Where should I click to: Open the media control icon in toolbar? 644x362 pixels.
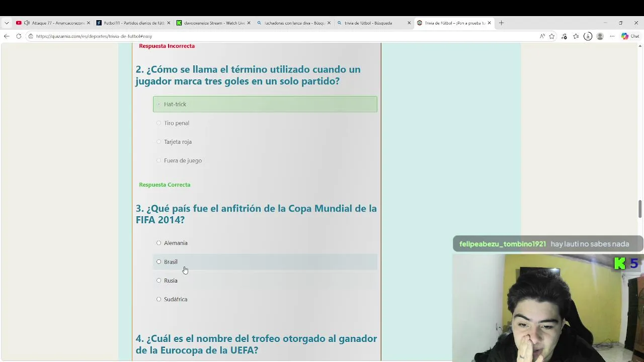click(564, 36)
